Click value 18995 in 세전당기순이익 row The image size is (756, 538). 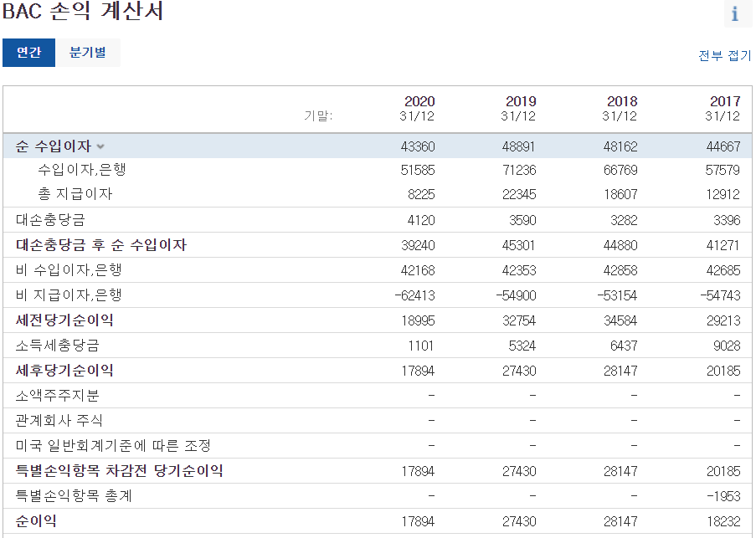pos(418,320)
